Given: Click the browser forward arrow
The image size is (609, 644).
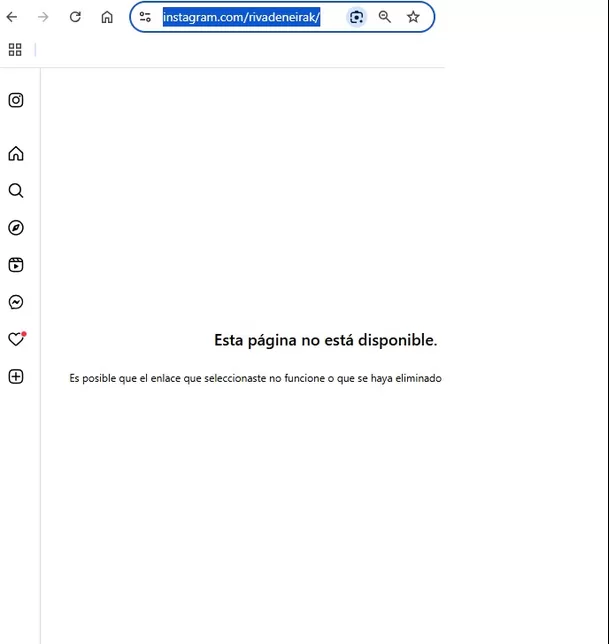Looking at the screenshot, I should point(43,17).
